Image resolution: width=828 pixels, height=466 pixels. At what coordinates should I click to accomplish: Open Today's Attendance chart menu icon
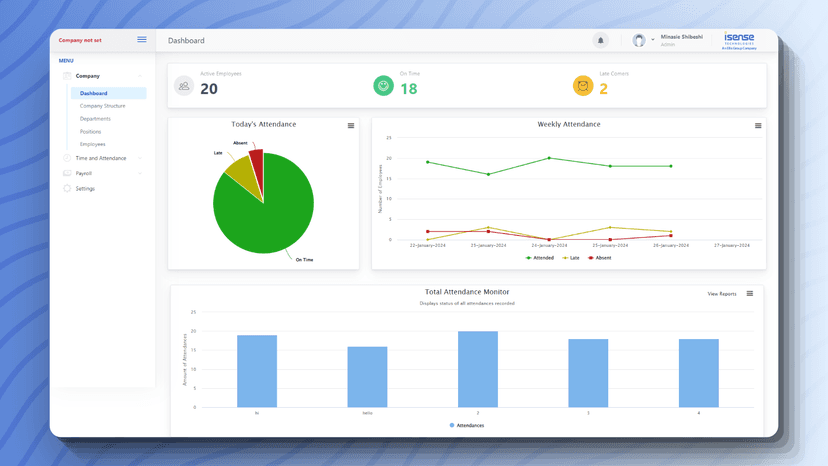click(351, 126)
